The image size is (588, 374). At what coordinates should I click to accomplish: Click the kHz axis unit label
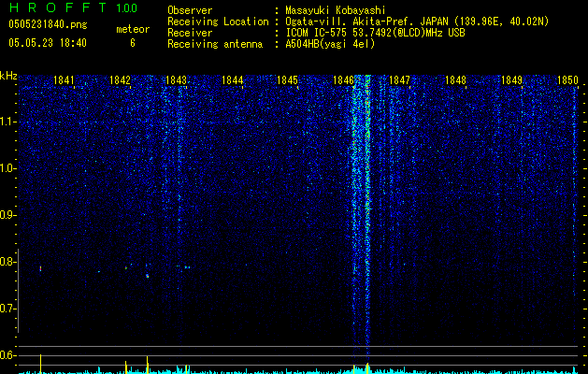tap(8, 76)
